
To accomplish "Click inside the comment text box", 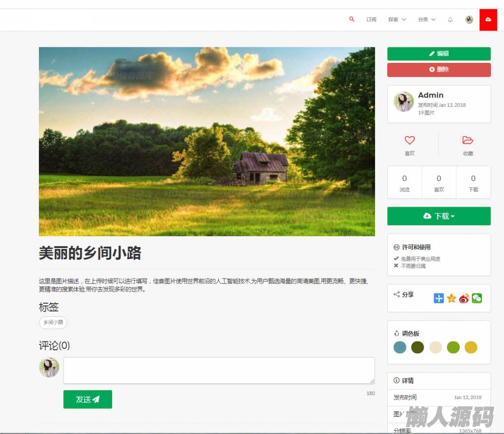I will click(x=219, y=371).
